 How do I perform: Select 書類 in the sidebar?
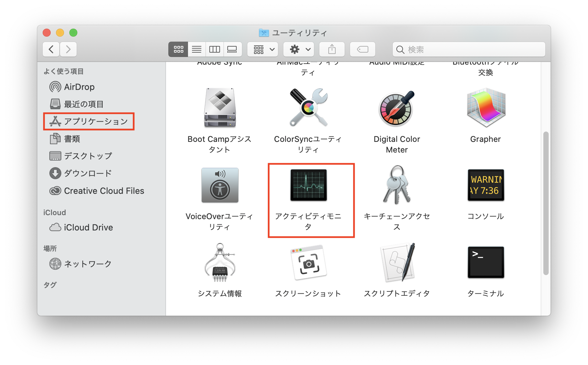[x=65, y=139]
